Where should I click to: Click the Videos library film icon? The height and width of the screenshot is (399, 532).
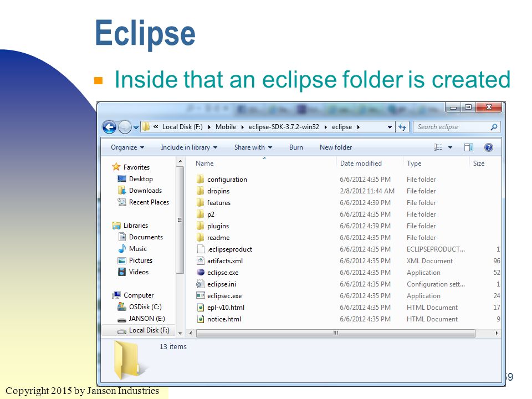(122, 272)
